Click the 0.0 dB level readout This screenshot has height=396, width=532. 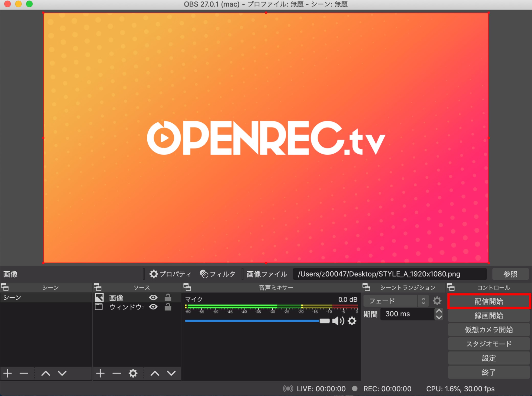pos(348,299)
